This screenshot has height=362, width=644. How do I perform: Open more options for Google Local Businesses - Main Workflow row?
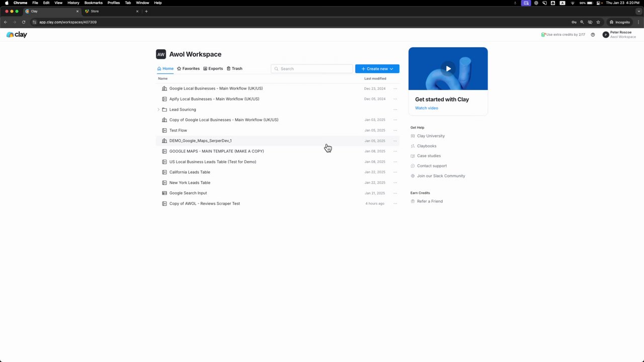395,88
